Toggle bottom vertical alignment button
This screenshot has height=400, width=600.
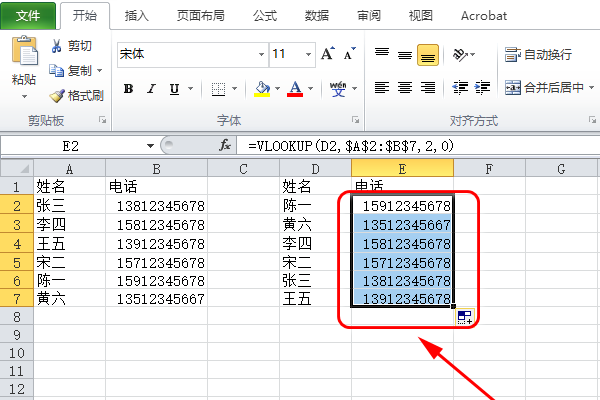428,54
